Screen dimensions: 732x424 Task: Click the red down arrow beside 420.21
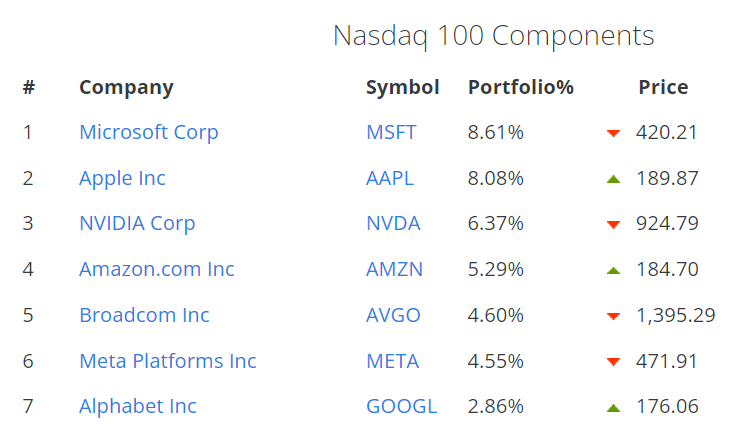point(613,134)
